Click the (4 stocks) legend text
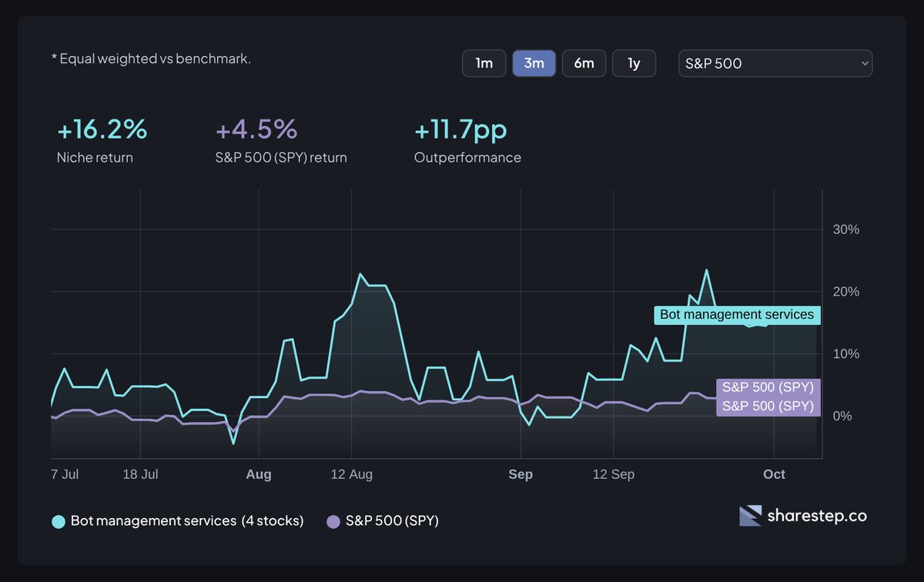 tap(273, 521)
